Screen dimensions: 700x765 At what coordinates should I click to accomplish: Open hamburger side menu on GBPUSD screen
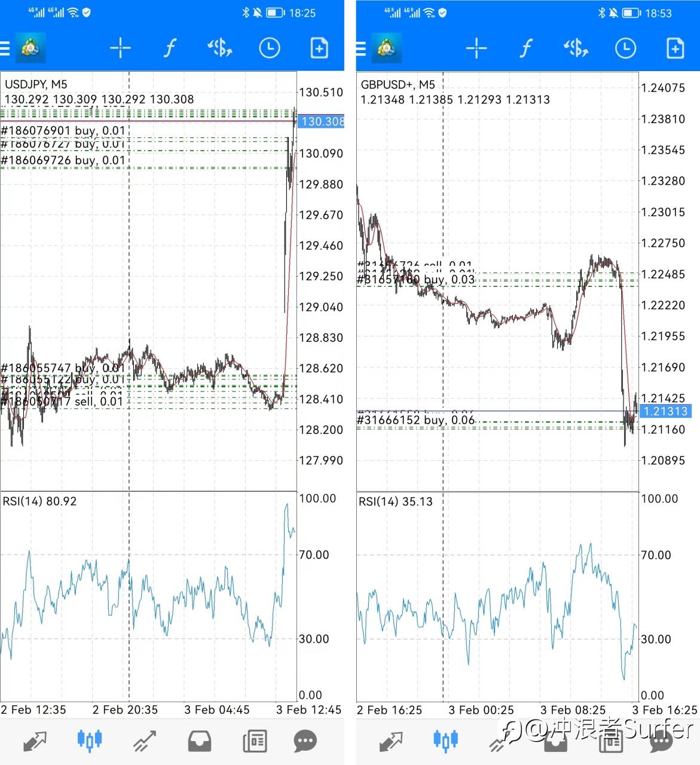click(x=361, y=48)
